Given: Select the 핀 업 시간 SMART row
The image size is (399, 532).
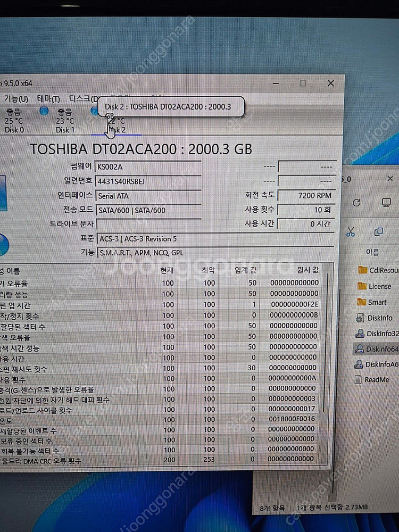Looking at the screenshot, I should [x=160, y=305].
